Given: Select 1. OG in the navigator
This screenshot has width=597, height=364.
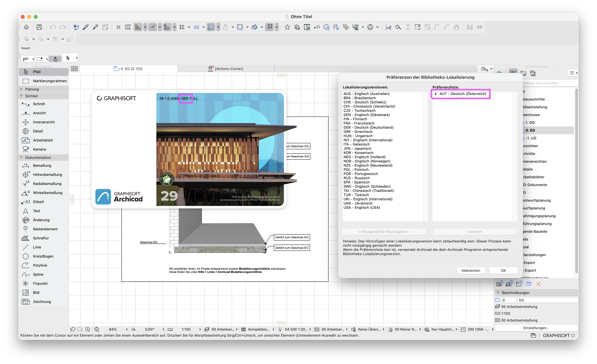Looking at the screenshot, I should point(530,123).
